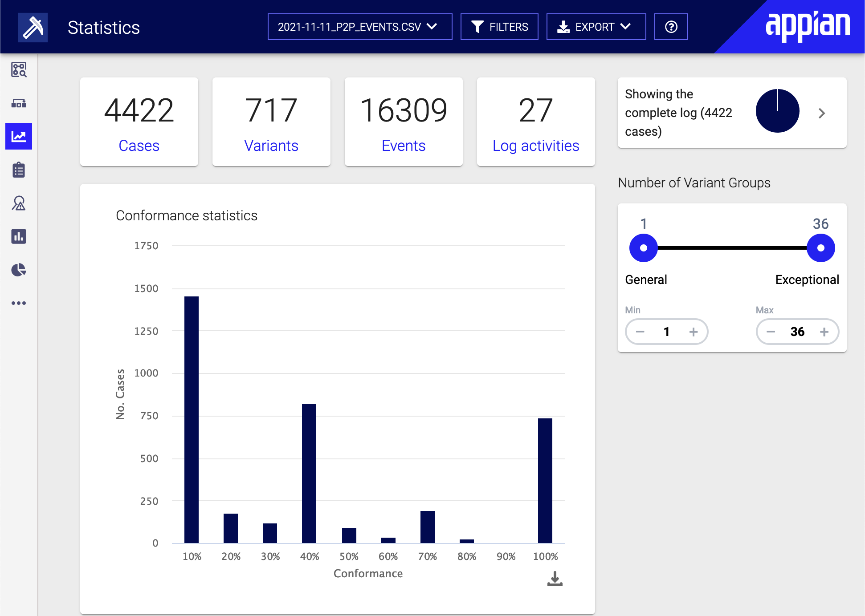Open the 16309 Events card

(x=404, y=122)
